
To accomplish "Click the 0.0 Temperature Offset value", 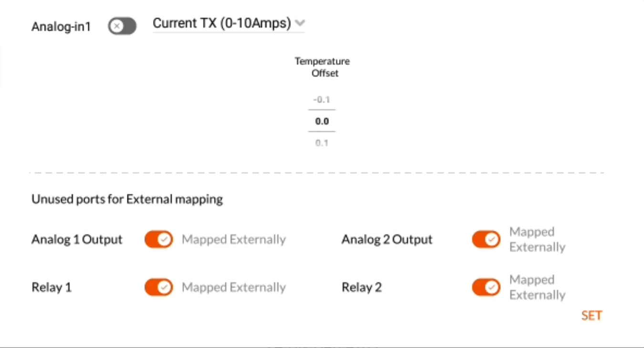I will pos(322,121).
